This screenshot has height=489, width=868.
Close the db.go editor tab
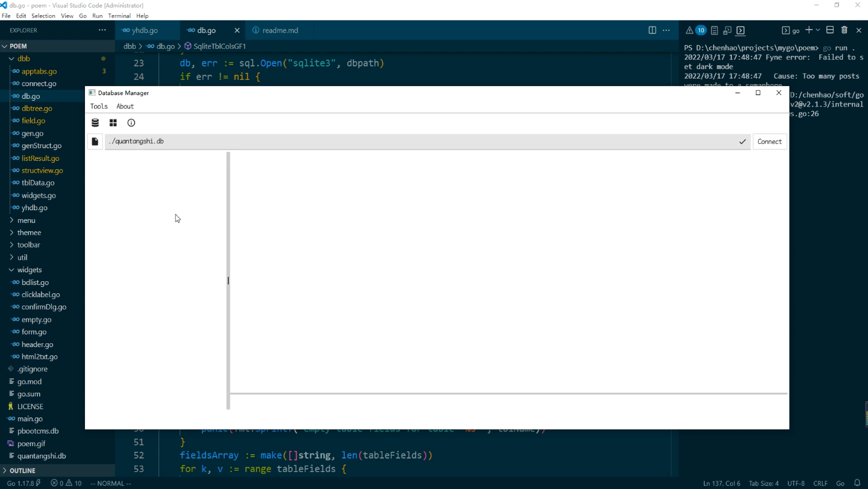click(x=237, y=30)
